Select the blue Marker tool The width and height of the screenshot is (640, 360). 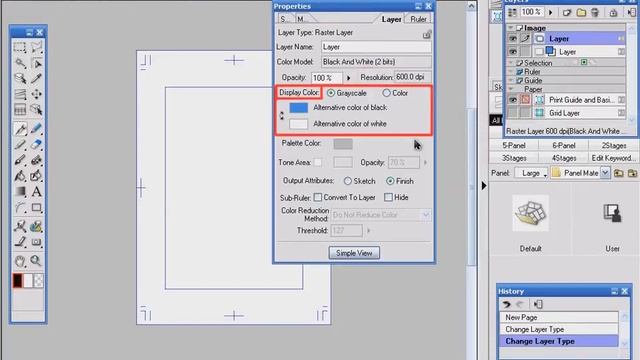[x=36, y=129]
